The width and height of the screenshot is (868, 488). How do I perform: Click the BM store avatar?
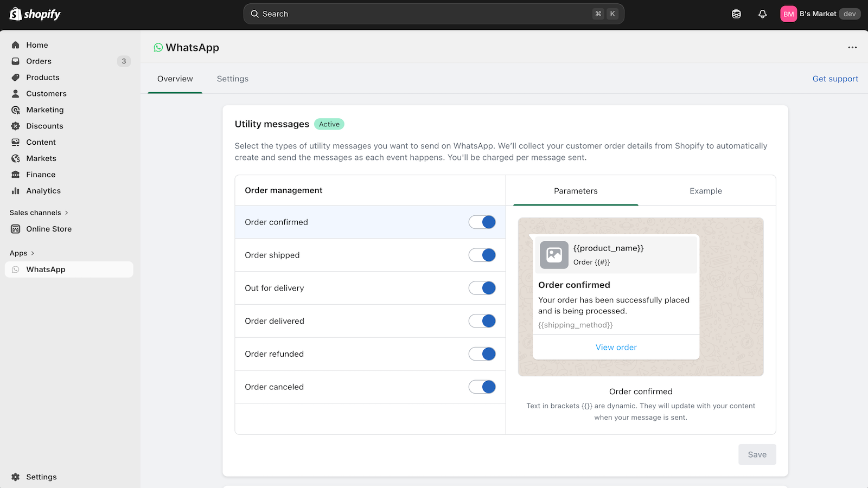[789, 14]
